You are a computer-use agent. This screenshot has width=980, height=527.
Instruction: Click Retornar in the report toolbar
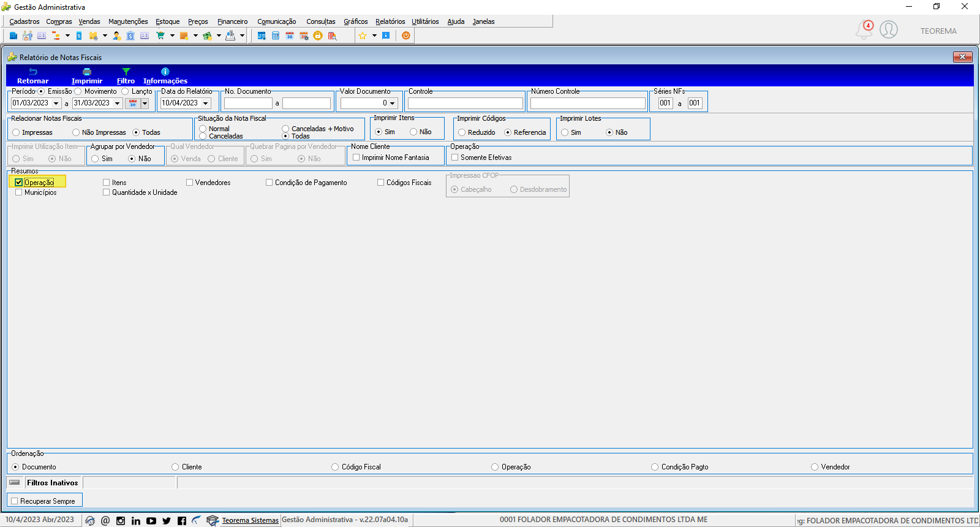[x=33, y=76]
